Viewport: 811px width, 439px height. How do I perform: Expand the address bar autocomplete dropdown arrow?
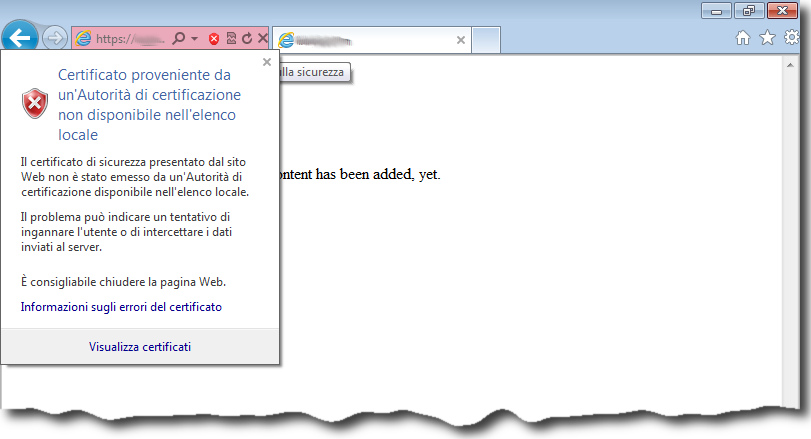[194, 39]
